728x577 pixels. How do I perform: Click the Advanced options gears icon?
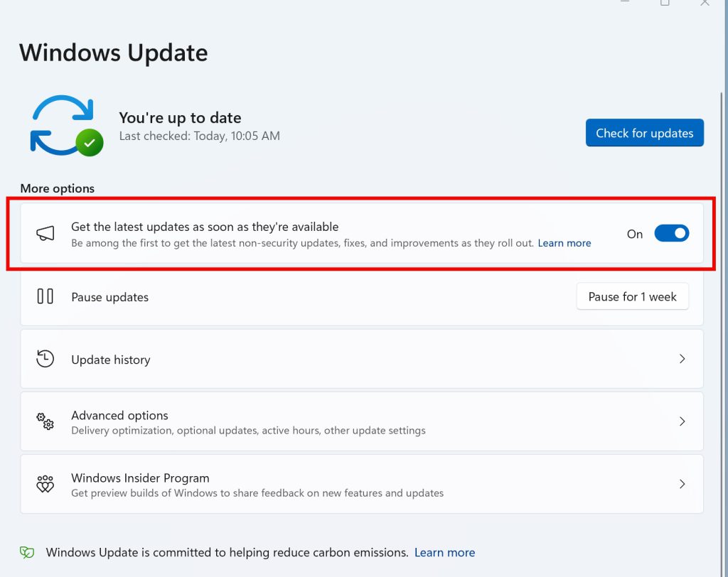[45, 421]
